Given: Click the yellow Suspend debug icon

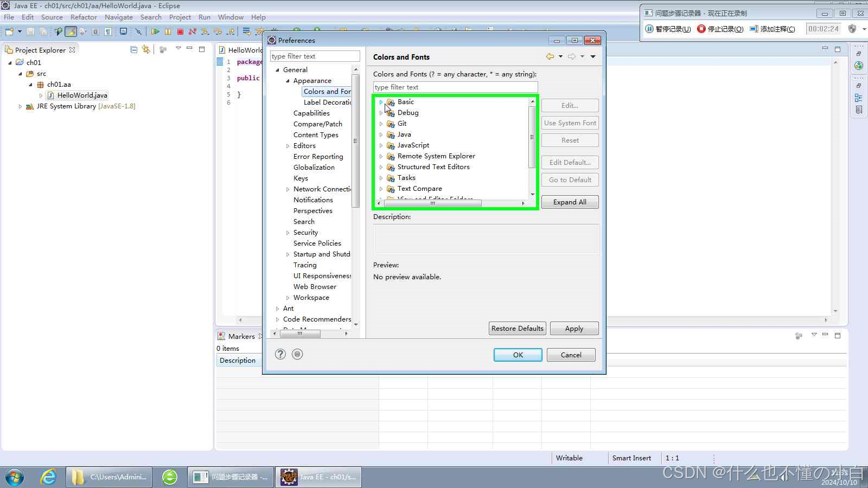Looking at the screenshot, I should (x=168, y=31).
